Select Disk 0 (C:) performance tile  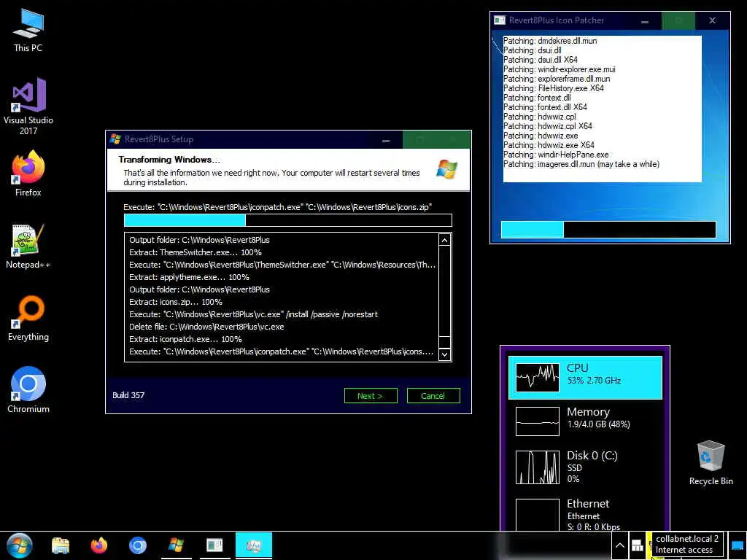click(586, 467)
